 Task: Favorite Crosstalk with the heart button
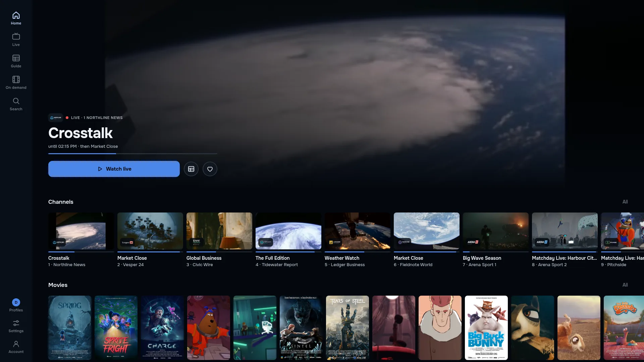coord(210,169)
